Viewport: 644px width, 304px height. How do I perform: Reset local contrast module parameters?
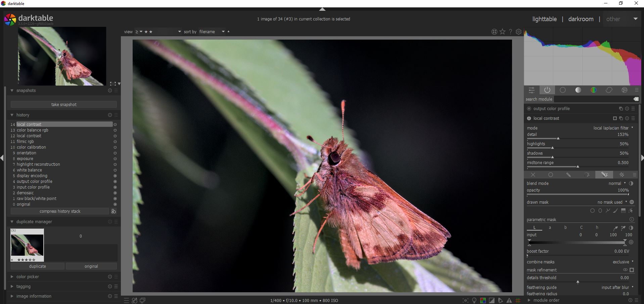point(627,118)
